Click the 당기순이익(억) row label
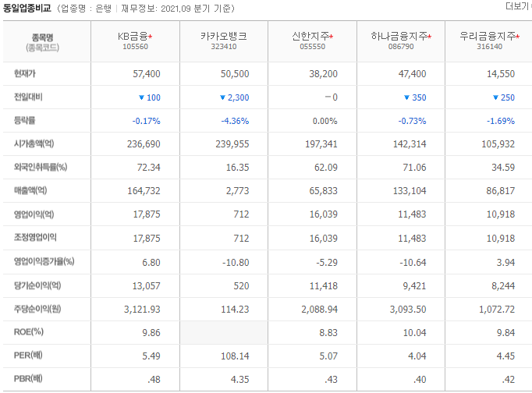Viewport: 532px width, 393px height. point(37,285)
